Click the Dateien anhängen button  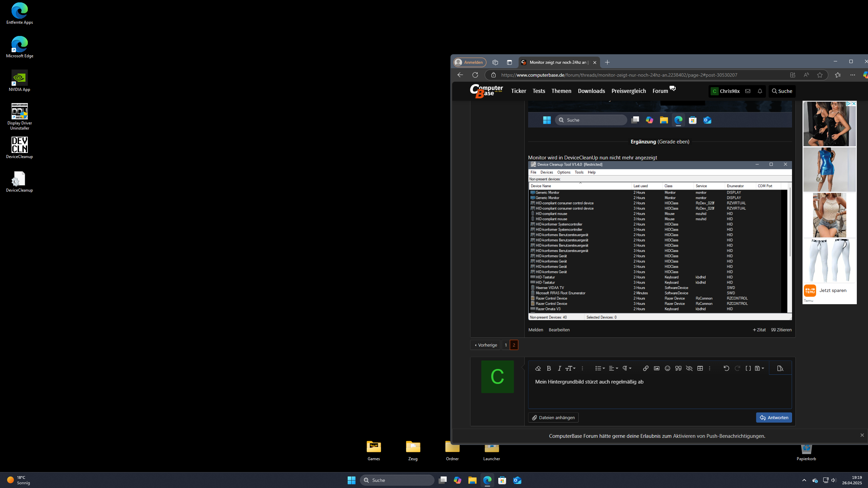point(553,417)
